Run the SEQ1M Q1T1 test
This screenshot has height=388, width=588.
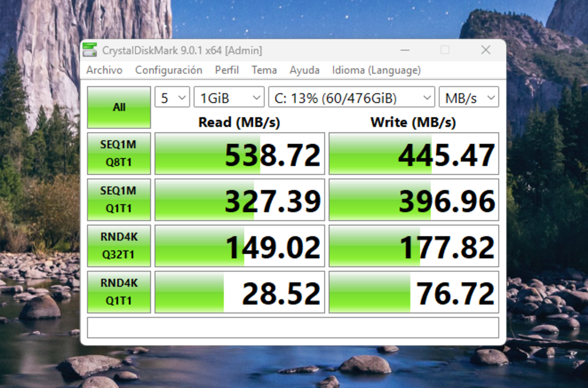point(119,200)
